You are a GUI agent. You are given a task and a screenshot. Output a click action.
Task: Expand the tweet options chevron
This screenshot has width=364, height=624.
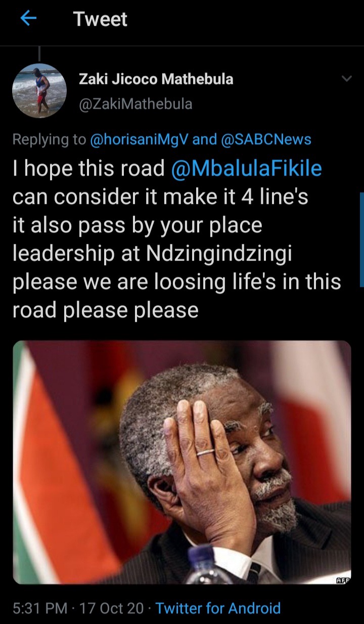[x=346, y=79]
